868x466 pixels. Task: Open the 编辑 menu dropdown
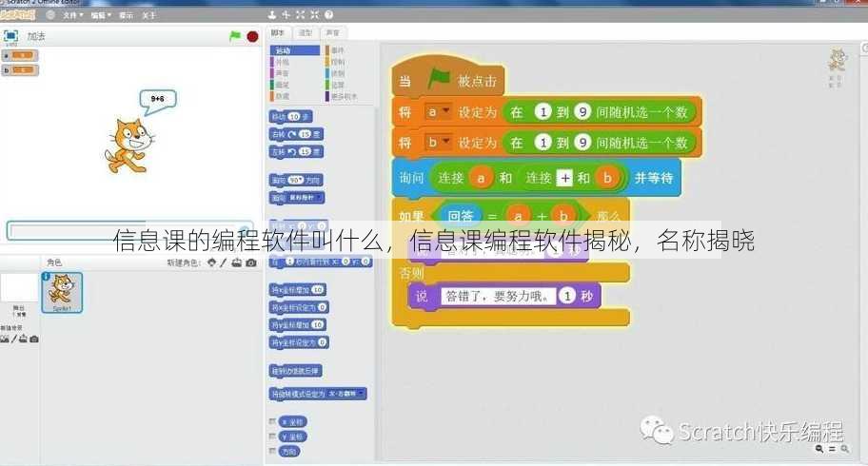pyautogui.click(x=101, y=15)
